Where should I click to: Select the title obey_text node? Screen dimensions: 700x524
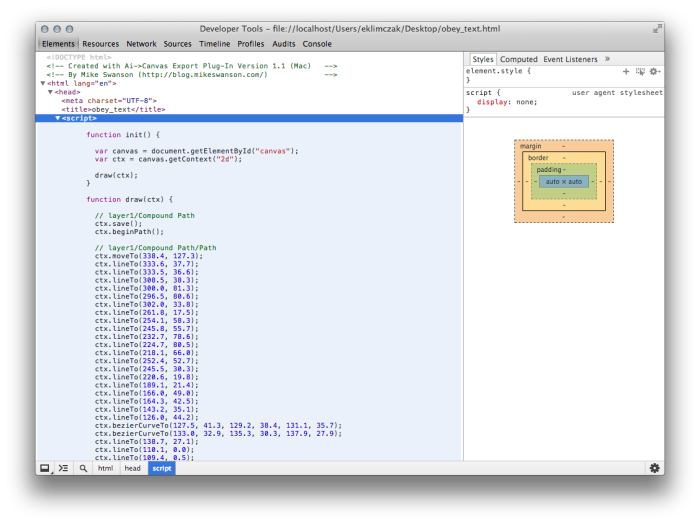(x=113, y=109)
